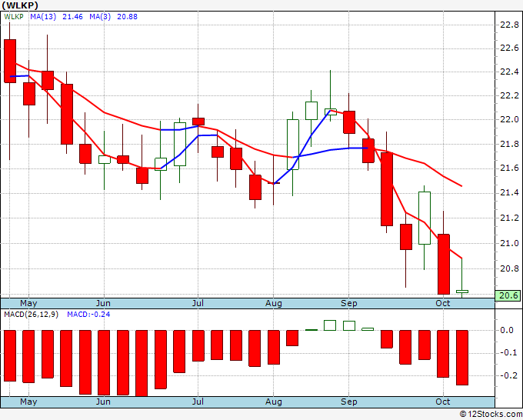Viewport: 523px width, 420px height.
Task: Click the first MACD histogram bar at far left
Action: coord(10,355)
